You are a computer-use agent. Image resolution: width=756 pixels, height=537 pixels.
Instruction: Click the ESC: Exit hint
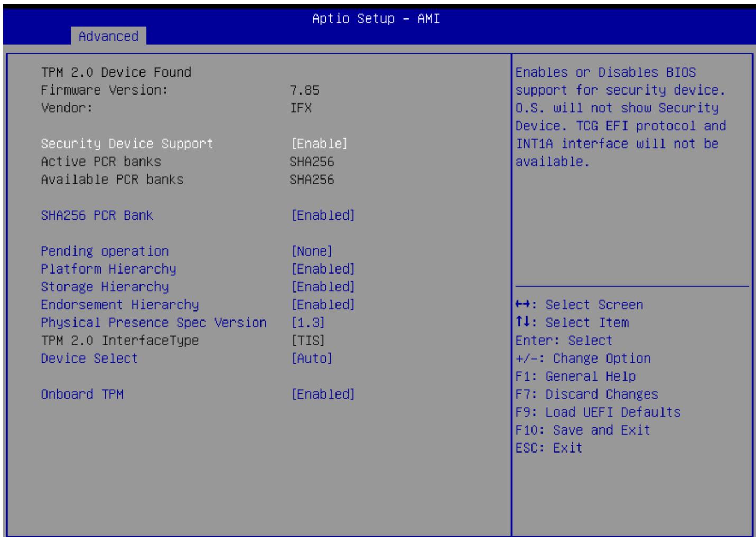coord(549,448)
